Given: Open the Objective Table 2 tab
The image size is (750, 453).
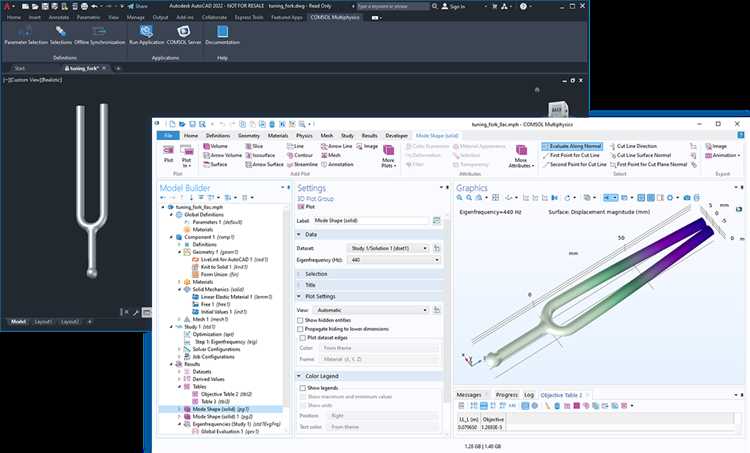Looking at the screenshot, I should (x=562, y=395).
